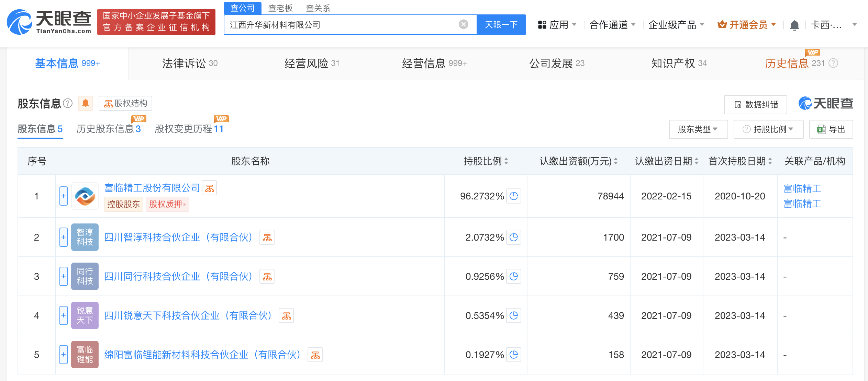The image size is (868, 381).
Task: Expand the 四川同行科技 row plus button
Action: [x=64, y=276]
